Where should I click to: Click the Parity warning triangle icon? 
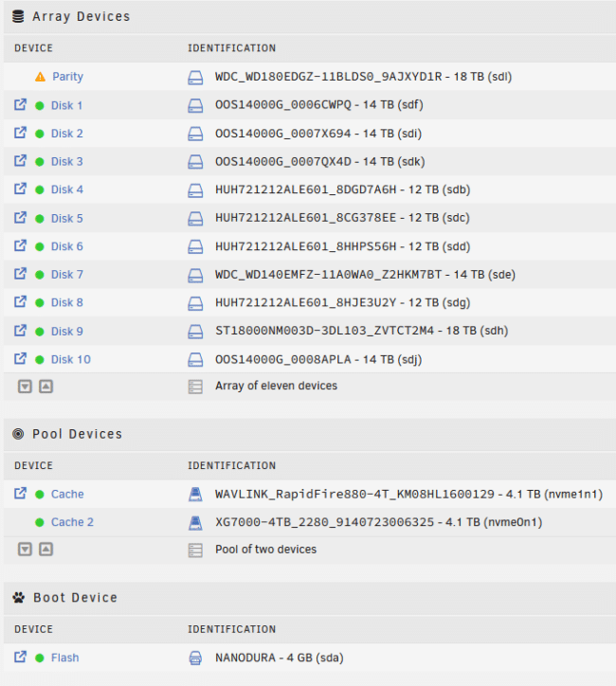click(40, 77)
